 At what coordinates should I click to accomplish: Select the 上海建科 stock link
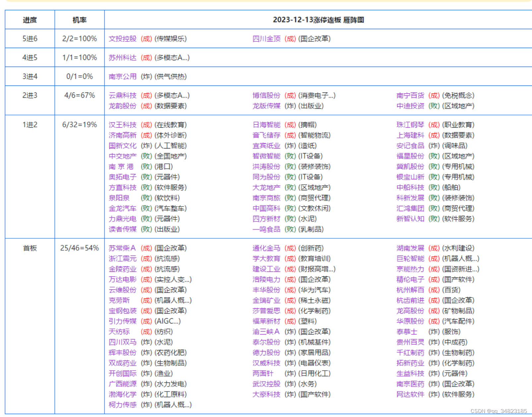coord(410,135)
